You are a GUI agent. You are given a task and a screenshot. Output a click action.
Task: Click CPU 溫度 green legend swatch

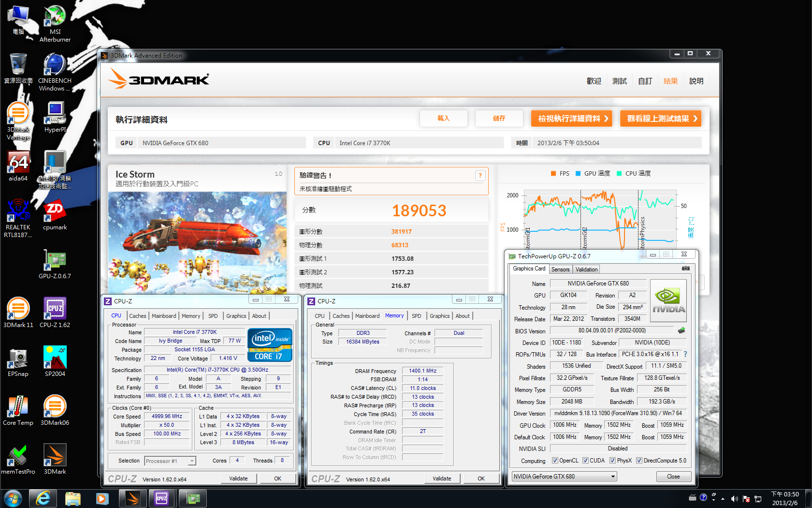click(619, 174)
